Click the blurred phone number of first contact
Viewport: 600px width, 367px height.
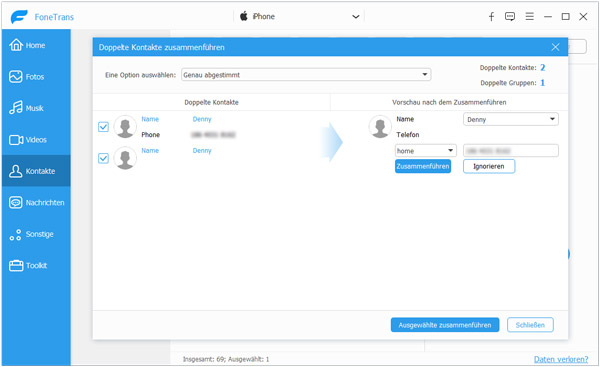click(x=213, y=135)
